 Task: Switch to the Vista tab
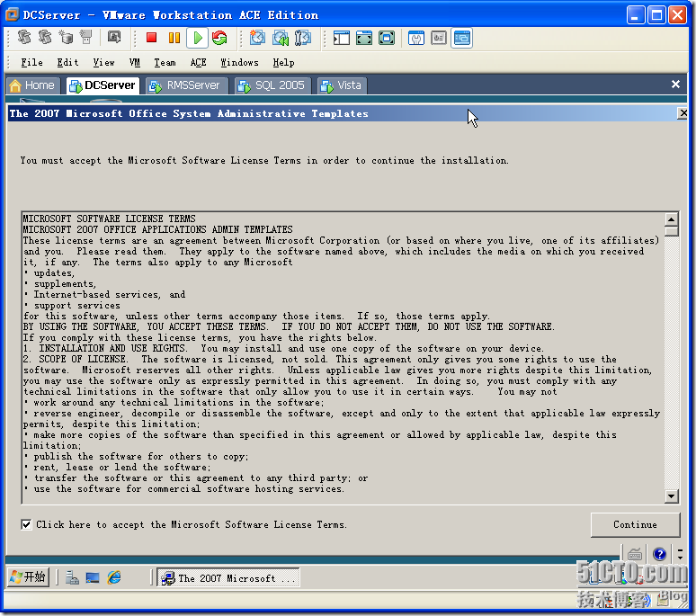342,85
